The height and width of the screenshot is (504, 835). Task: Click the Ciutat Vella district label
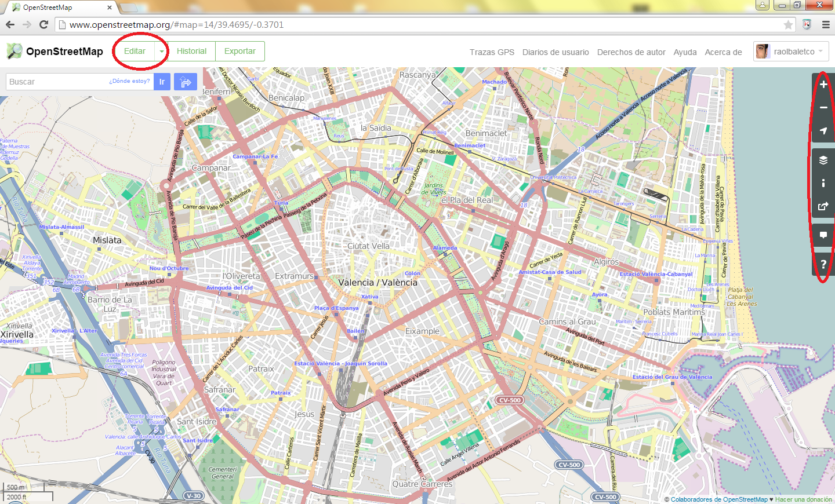click(x=368, y=246)
